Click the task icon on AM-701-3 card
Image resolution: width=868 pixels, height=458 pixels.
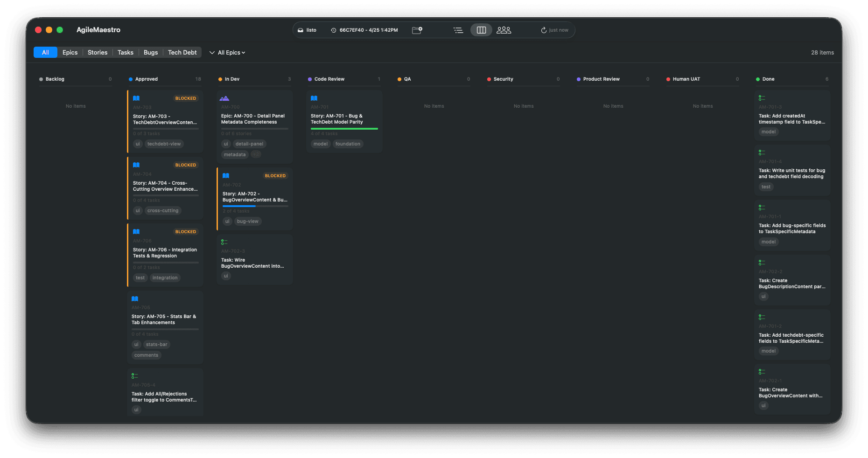[762, 98]
